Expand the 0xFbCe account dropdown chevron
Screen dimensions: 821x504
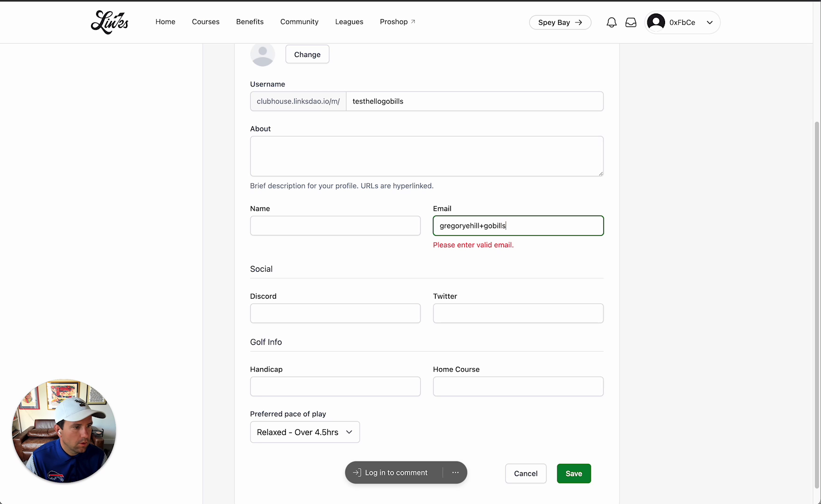pos(710,22)
